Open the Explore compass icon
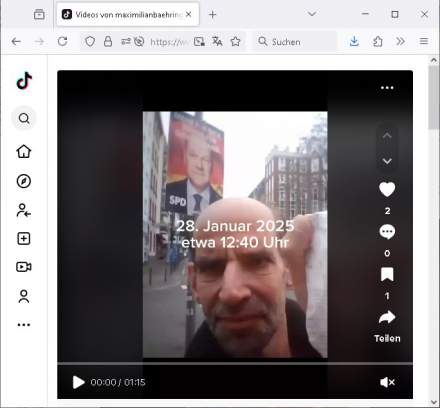Image resolution: width=440 pixels, height=408 pixels. 24,181
